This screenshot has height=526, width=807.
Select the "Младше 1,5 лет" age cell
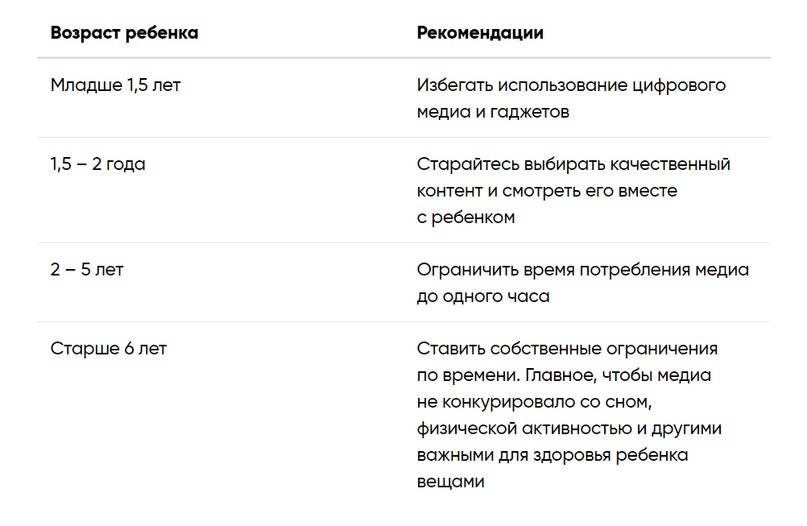116,85
